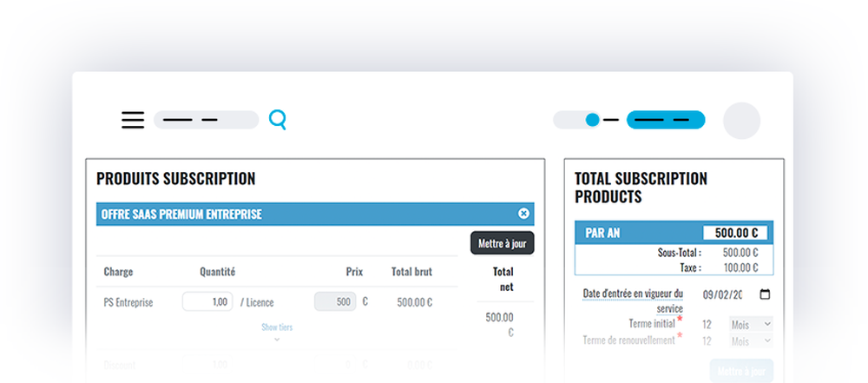Click the grey search field placeholder
The height and width of the screenshot is (383, 868).
tap(206, 120)
